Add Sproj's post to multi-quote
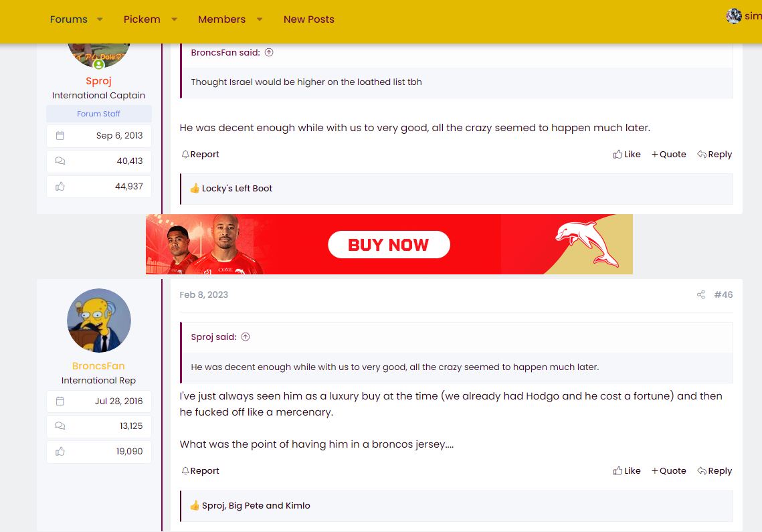 [x=669, y=154]
